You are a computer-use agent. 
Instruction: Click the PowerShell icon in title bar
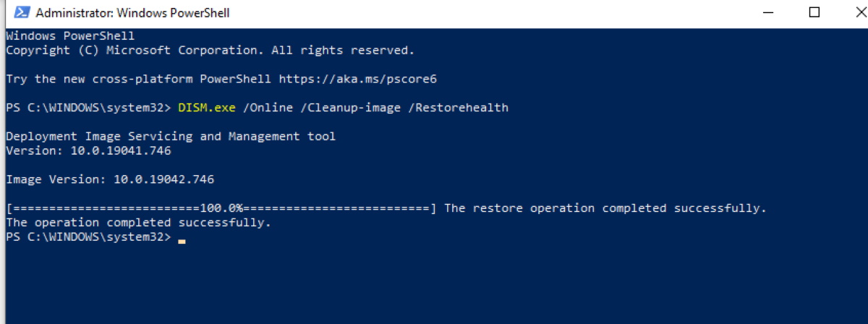point(22,13)
